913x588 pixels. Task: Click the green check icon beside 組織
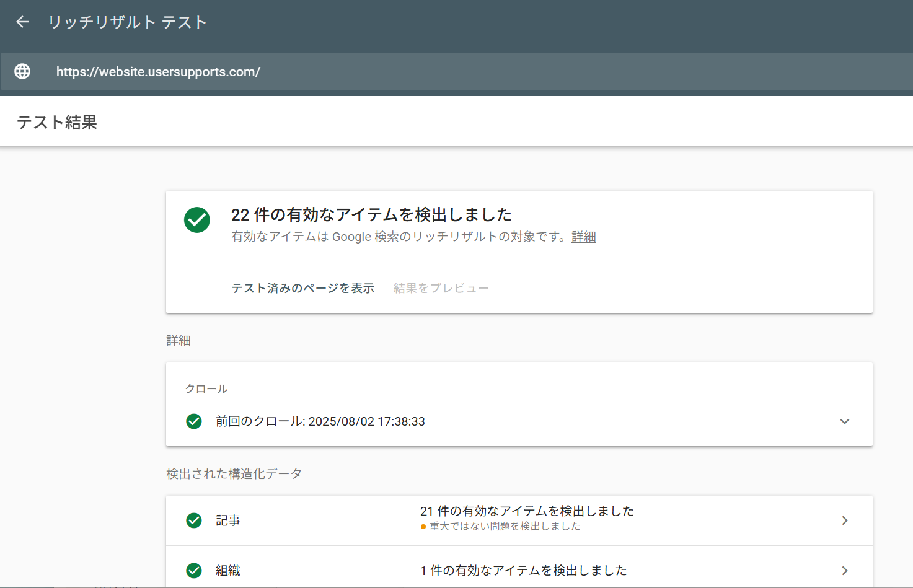point(194,571)
